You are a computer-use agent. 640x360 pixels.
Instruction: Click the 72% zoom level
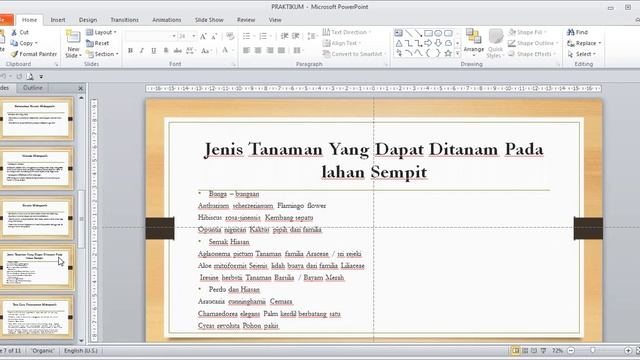557,351
